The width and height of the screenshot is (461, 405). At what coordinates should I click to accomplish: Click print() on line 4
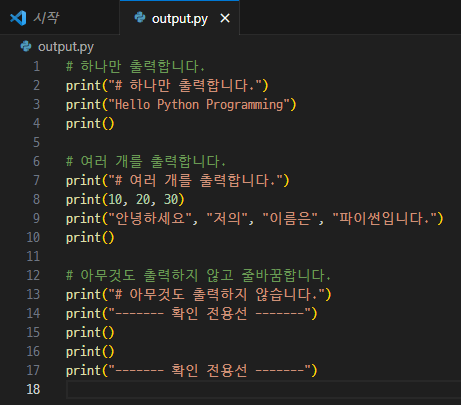coord(90,124)
